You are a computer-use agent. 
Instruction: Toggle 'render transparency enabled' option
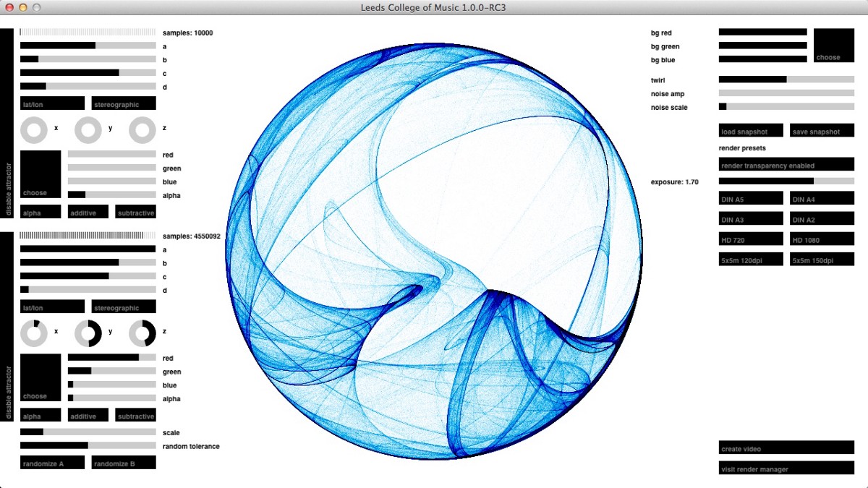click(786, 165)
